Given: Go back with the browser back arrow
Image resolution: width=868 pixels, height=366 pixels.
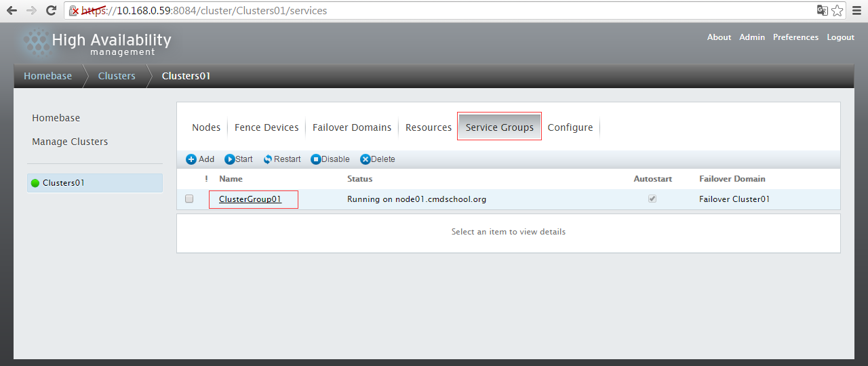Looking at the screenshot, I should click(12, 11).
